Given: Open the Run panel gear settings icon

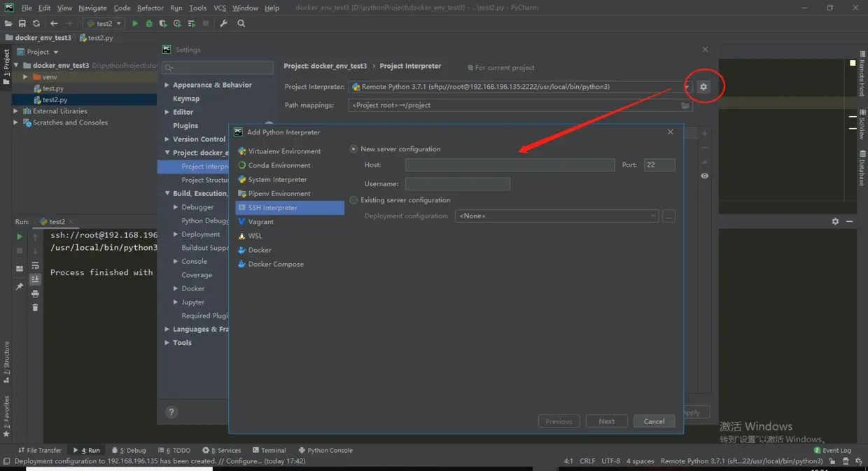Looking at the screenshot, I should (835, 221).
